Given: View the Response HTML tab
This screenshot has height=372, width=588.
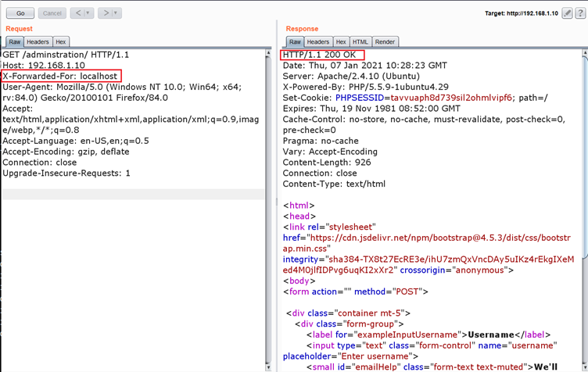Looking at the screenshot, I should tap(360, 41).
